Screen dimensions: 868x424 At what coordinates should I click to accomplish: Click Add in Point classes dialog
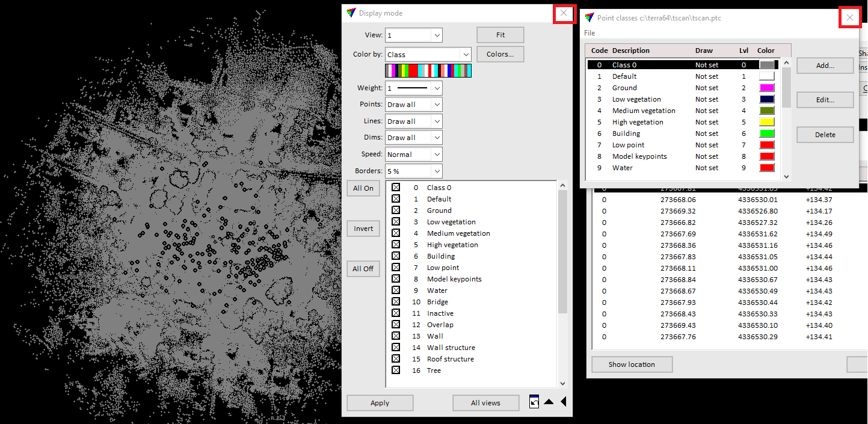pyautogui.click(x=825, y=65)
